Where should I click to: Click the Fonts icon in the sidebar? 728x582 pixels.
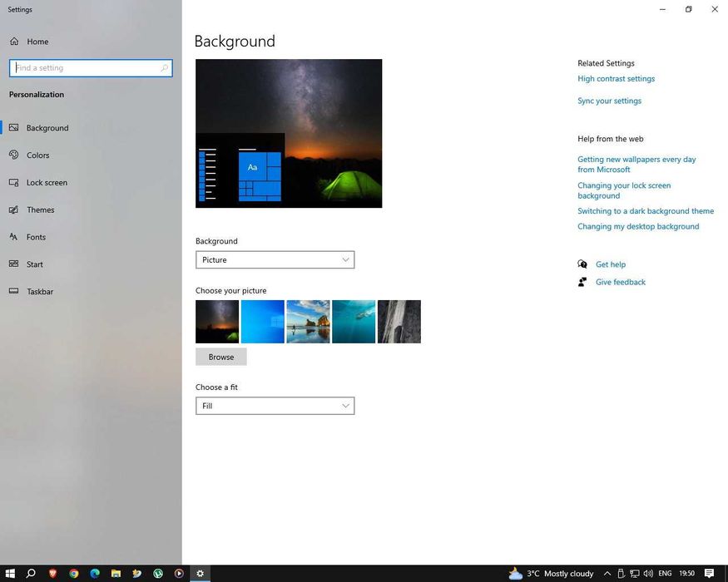tap(14, 237)
